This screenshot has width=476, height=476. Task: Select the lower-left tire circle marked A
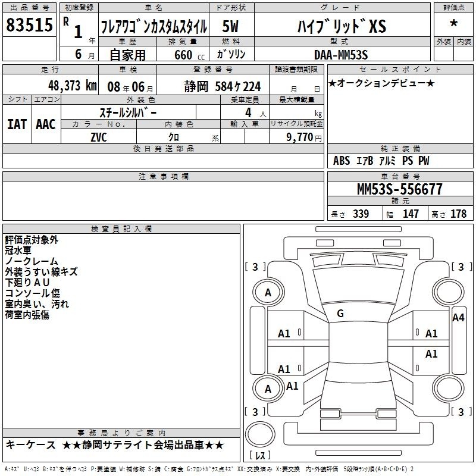(268, 389)
